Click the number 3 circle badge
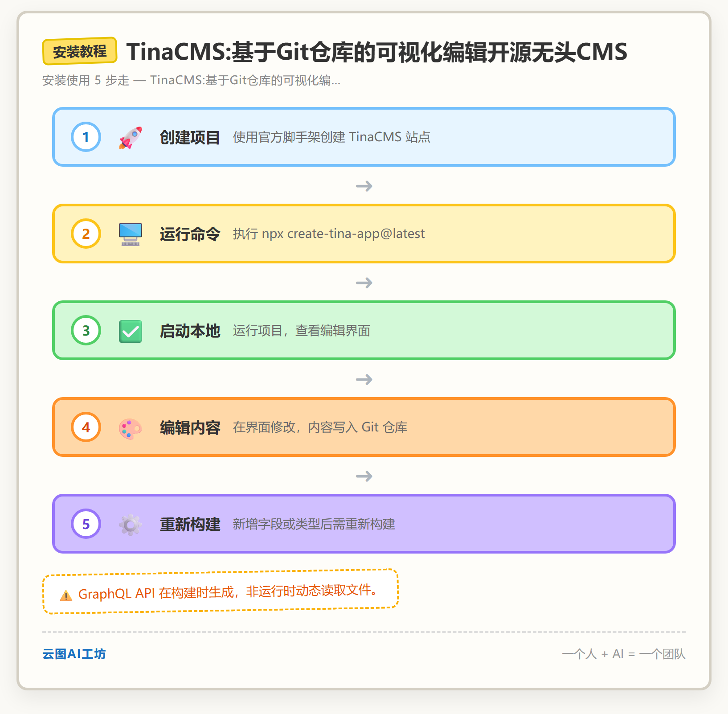The image size is (728, 714). 86,330
